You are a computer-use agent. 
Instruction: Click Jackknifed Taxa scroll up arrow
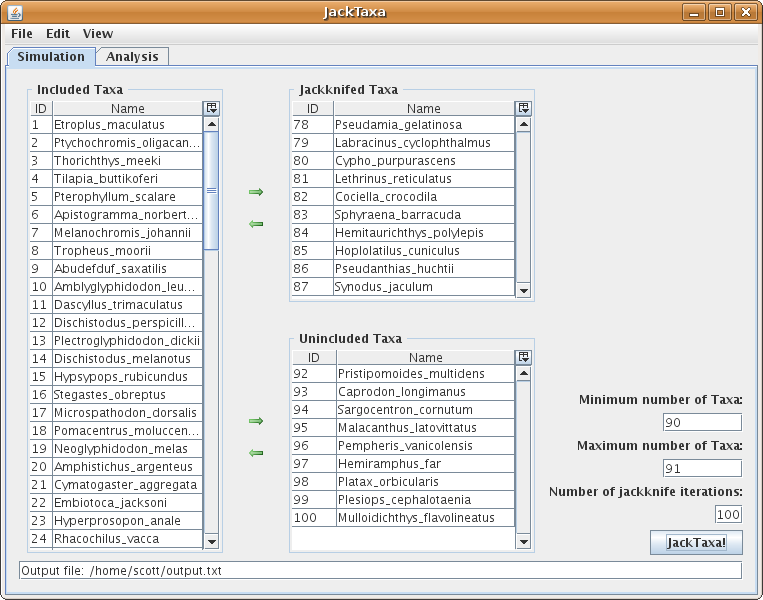(524, 124)
